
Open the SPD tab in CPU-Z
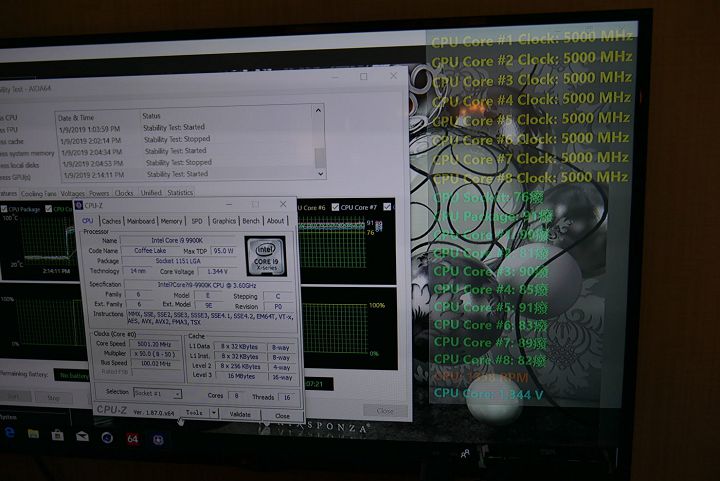click(x=197, y=221)
